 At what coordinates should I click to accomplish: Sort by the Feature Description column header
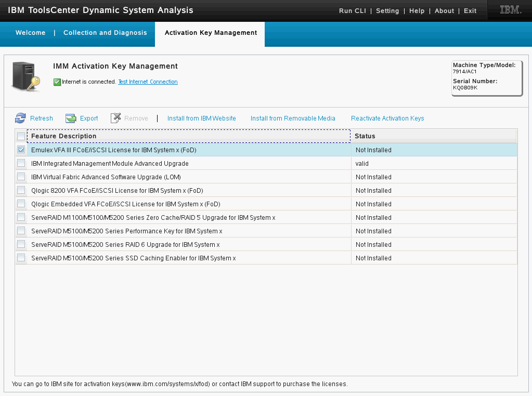click(x=64, y=136)
